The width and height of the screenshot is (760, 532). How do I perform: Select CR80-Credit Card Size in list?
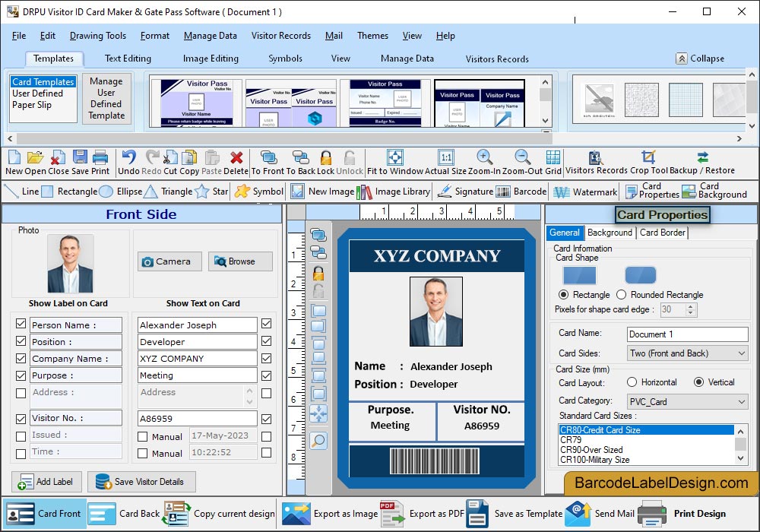pyautogui.click(x=646, y=429)
